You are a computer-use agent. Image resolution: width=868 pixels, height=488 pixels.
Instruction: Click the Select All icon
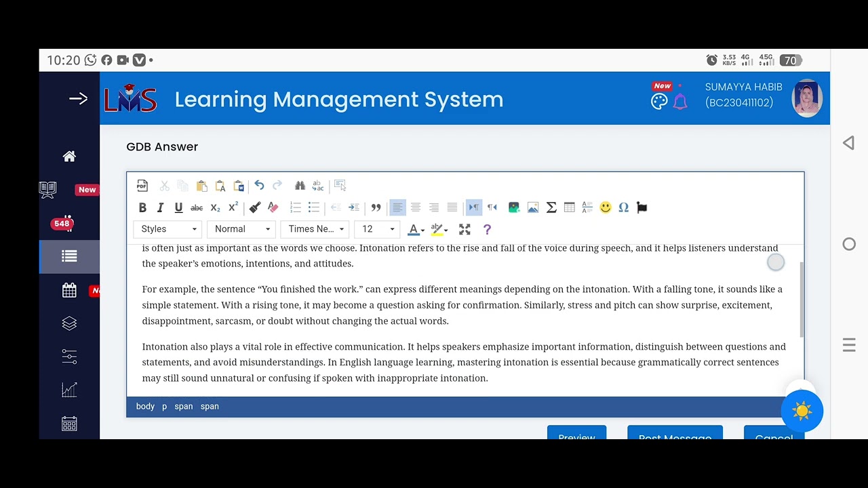point(340,185)
